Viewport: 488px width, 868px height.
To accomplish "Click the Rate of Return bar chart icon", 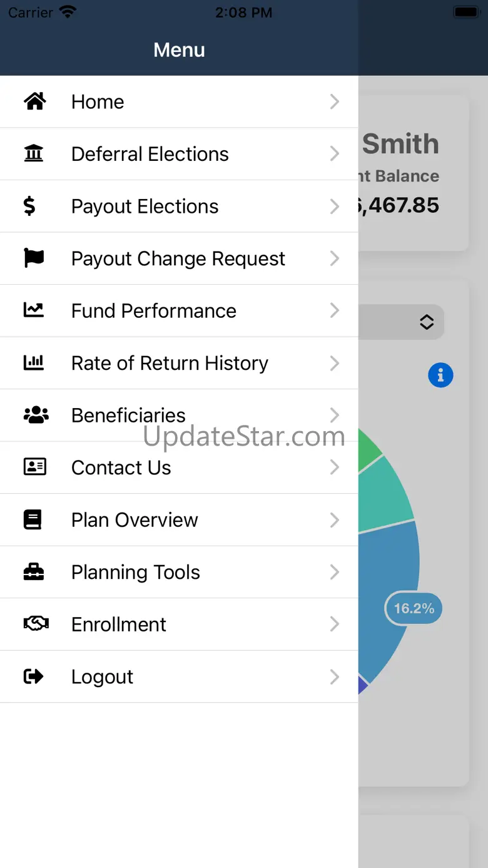I will pos(34,362).
